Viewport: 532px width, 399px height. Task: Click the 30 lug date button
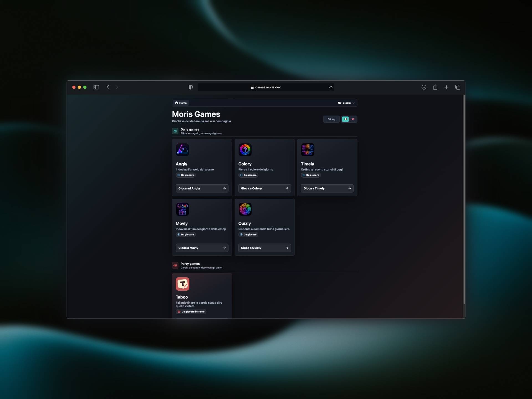pyautogui.click(x=331, y=119)
